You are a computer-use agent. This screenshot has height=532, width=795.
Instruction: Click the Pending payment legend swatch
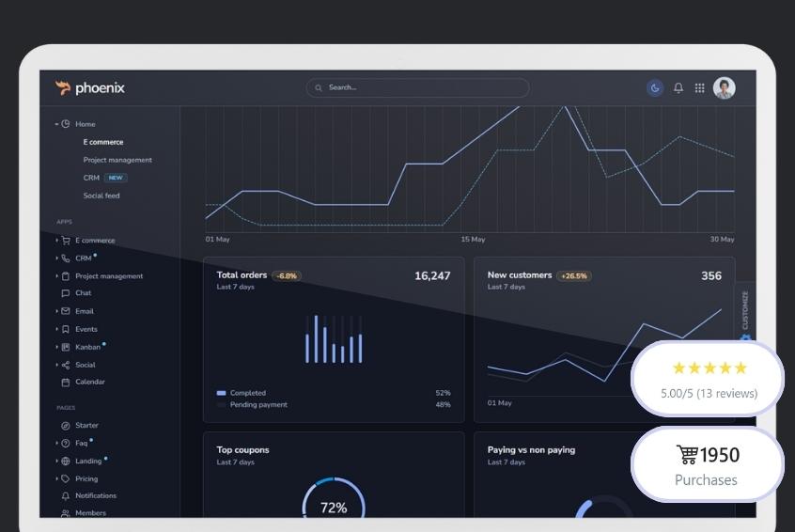point(221,405)
